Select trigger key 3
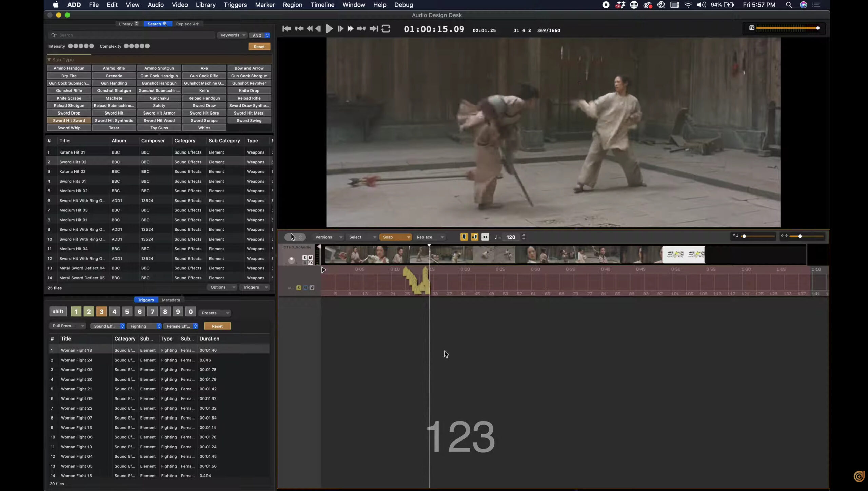 (x=101, y=311)
